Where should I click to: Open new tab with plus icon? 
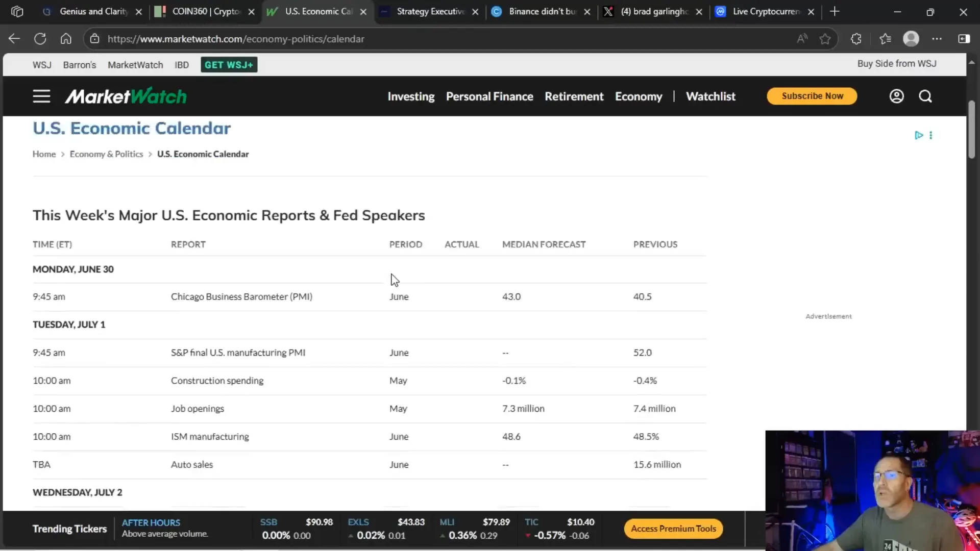click(x=835, y=11)
